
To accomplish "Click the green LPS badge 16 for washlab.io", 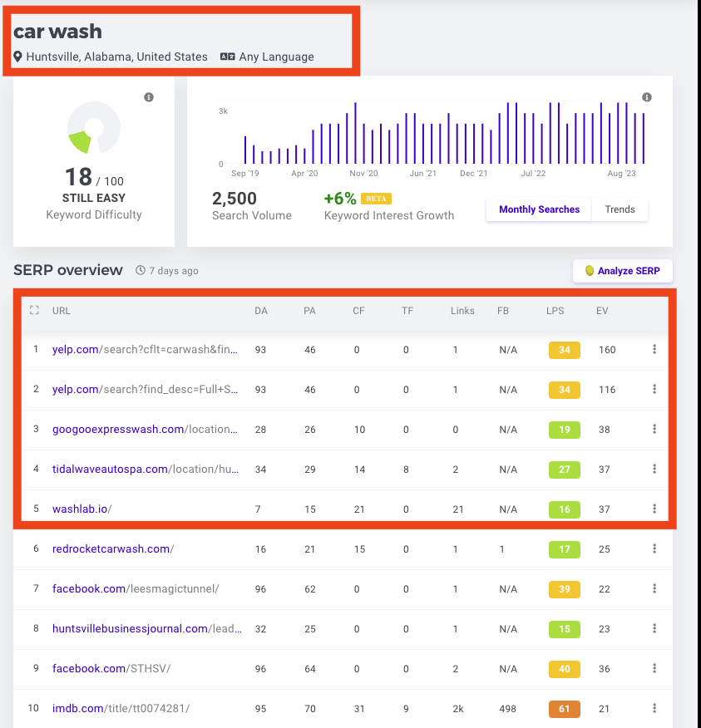I will pyautogui.click(x=565, y=509).
